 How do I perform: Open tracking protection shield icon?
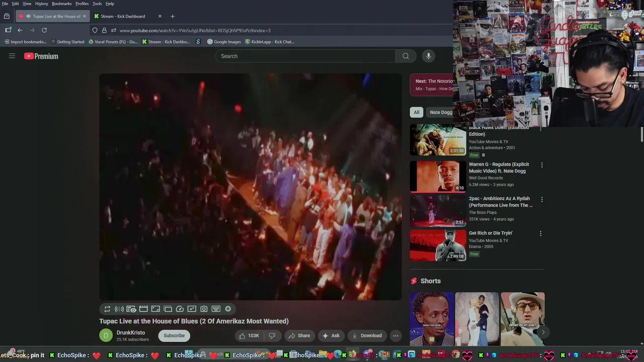tap(95, 30)
